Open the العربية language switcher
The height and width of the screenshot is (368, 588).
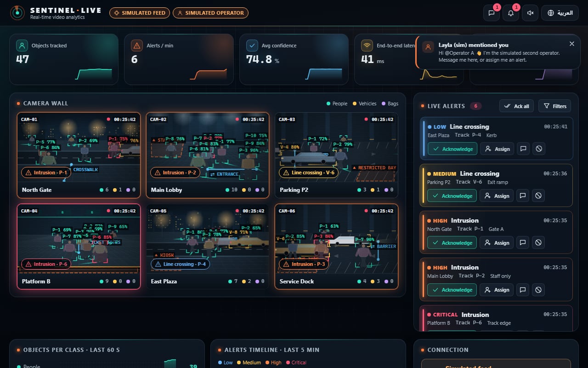point(560,13)
